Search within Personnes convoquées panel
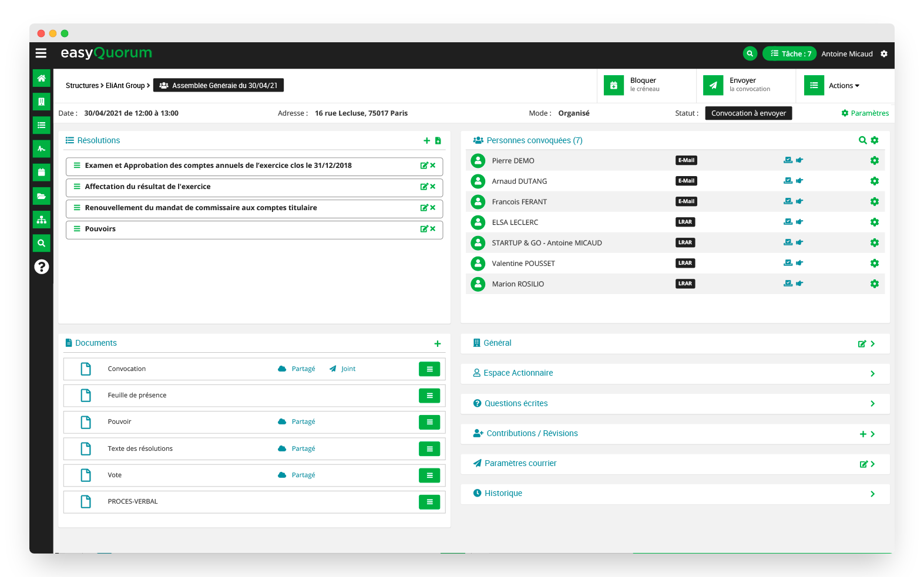Image resolution: width=924 pixels, height=577 pixels. [x=862, y=140]
